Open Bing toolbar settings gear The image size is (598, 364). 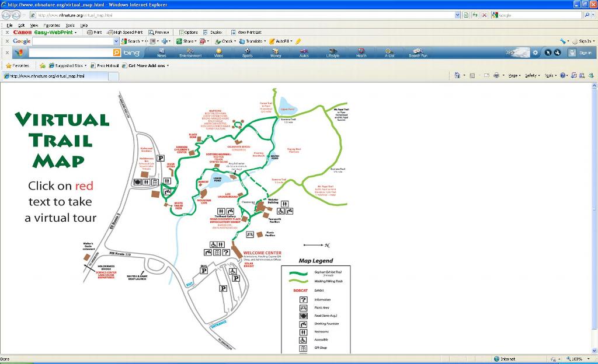(x=536, y=52)
